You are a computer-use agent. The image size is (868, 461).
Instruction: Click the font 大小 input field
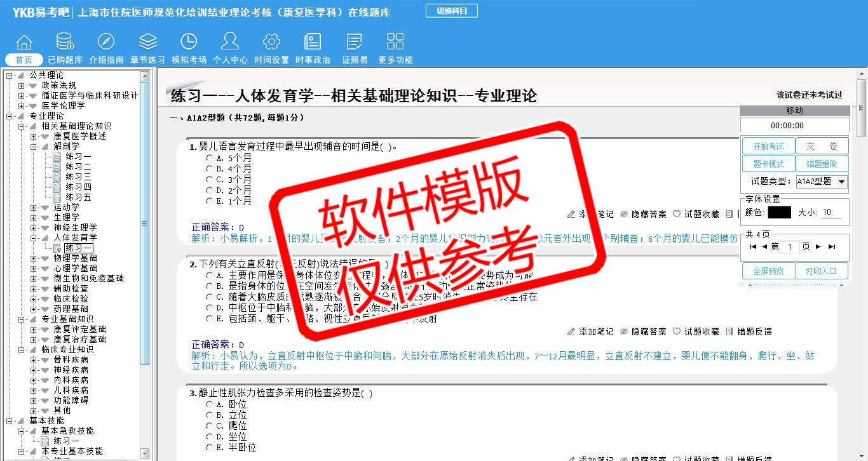pyautogui.click(x=831, y=213)
